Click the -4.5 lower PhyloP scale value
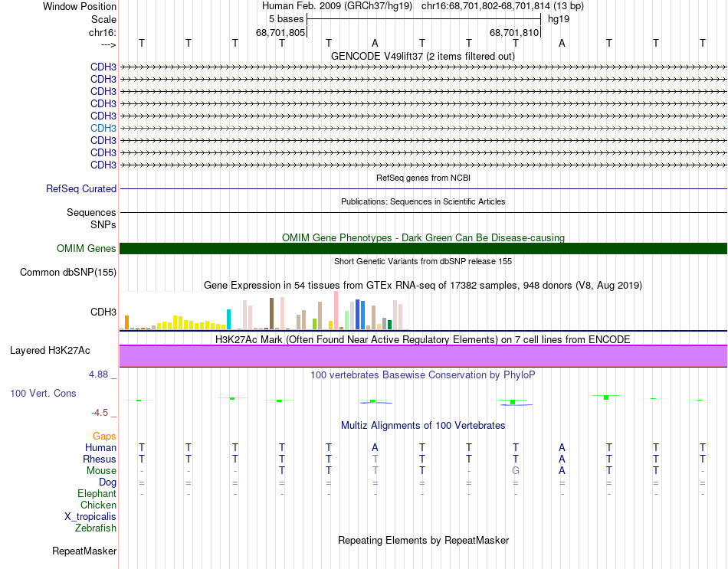 tap(100, 413)
